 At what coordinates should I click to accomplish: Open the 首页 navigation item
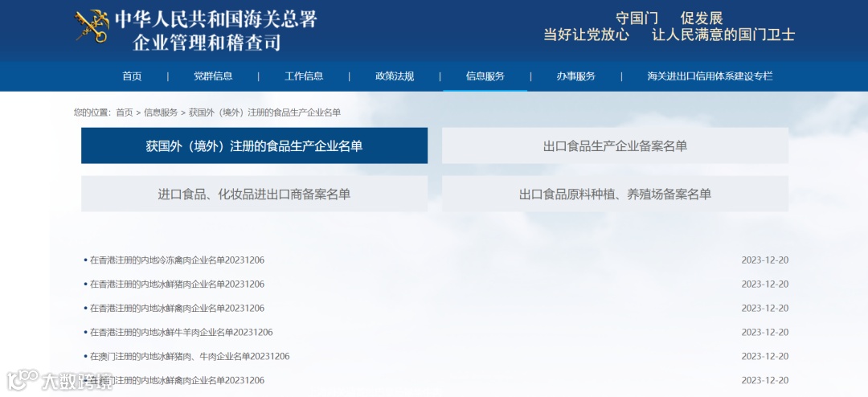[x=132, y=76]
